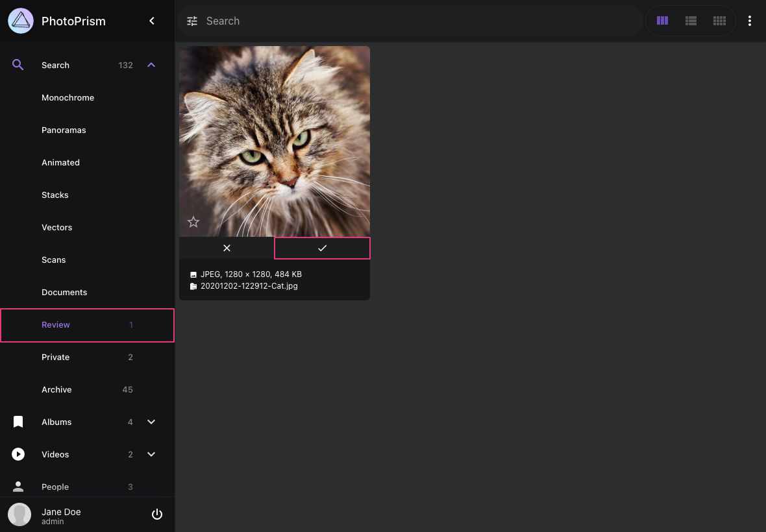
Task: Expand the Videos section
Action: pos(151,454)
